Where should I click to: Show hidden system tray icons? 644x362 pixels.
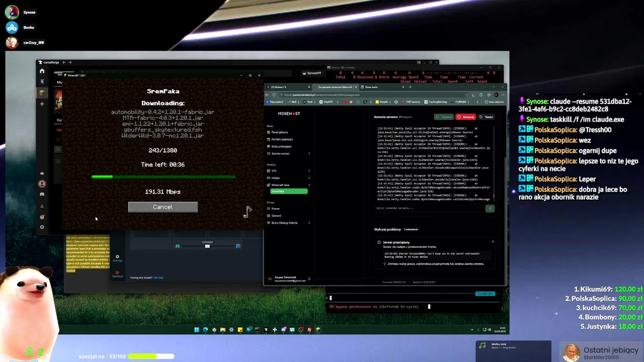click(472, 330)
